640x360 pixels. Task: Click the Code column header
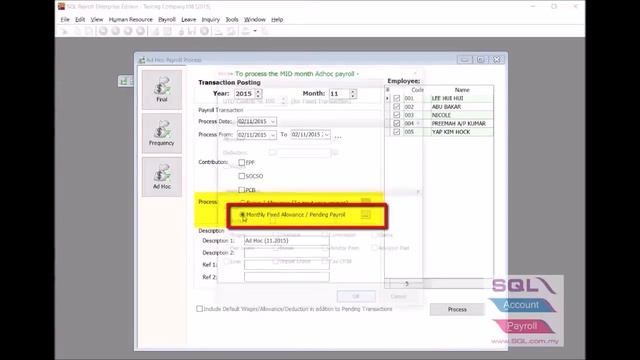click(x=417, y=90)
